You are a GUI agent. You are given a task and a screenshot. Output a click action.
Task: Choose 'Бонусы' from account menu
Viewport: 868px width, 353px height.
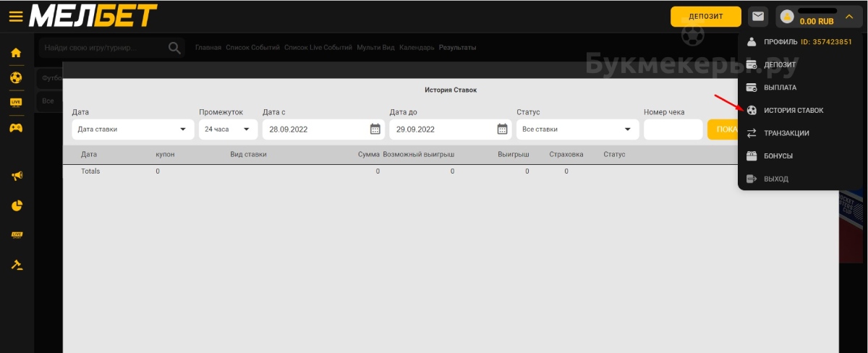[x=778, y=156]
